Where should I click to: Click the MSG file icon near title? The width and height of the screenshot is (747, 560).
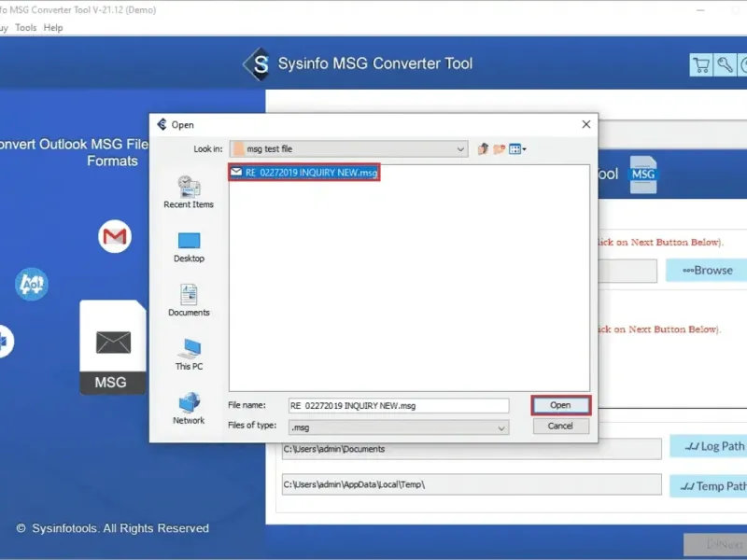643,175
